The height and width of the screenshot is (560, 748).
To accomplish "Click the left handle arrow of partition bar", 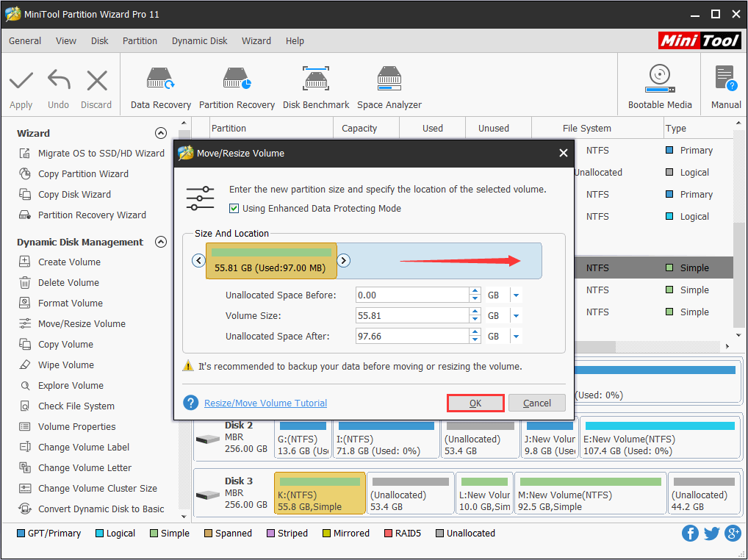I will click(x=198, y=260).
